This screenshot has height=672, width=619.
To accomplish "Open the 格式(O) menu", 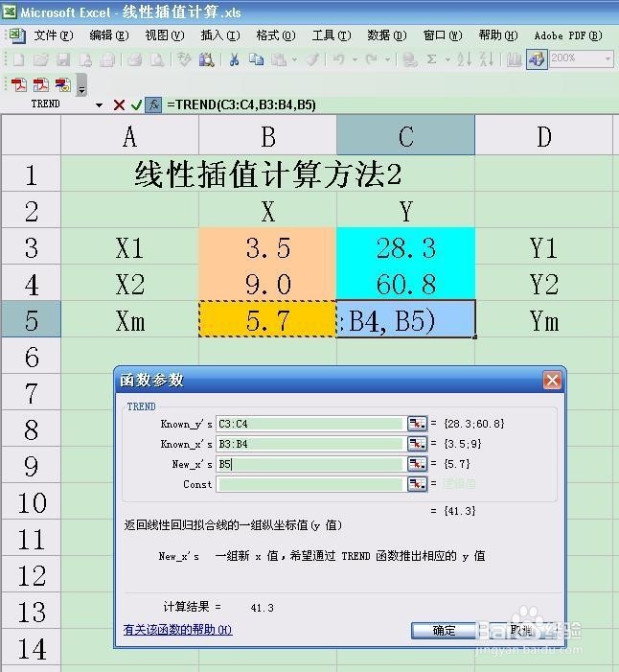I will coord(276,35).
